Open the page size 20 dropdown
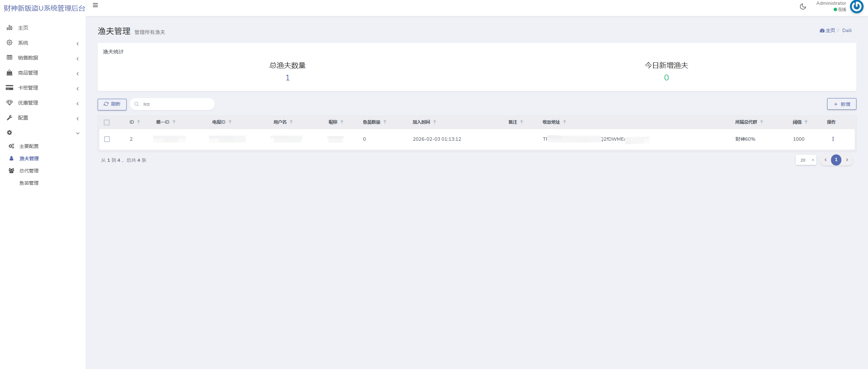This screenshot has height=369, width=868. click(805, 160)
